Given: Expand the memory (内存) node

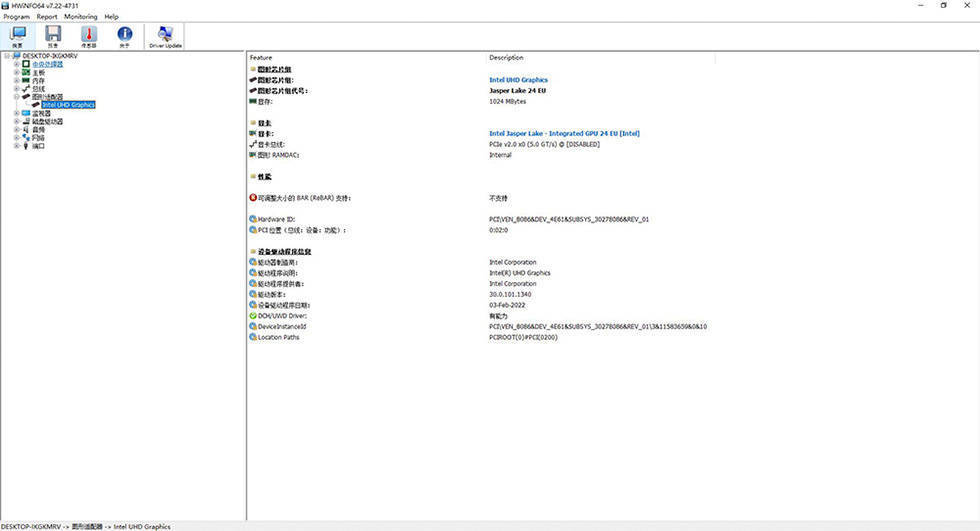Looking at the screenshot, I should [17, 81].
